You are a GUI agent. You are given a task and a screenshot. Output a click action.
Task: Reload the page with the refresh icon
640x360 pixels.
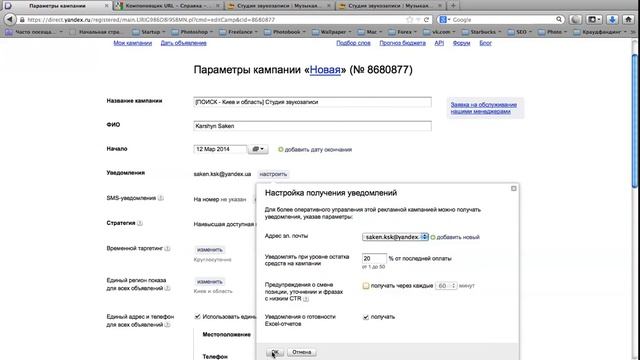pos(426,20)
